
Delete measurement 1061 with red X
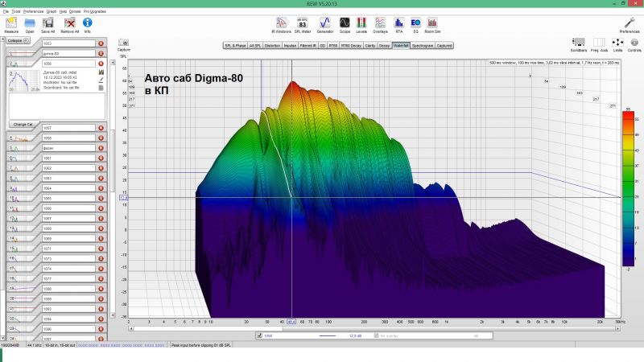click(x=101, y=158)
